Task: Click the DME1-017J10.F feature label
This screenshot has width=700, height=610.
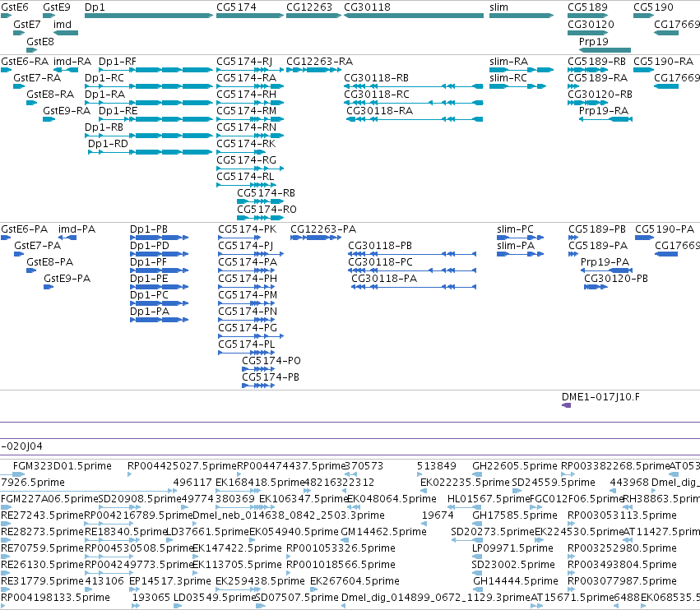Action: click(600, 397)
